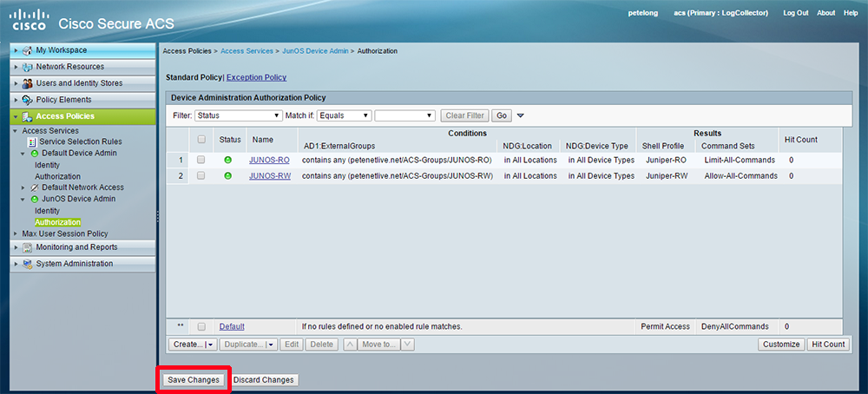The image size is (868, 394).
Task: Open the System Administration menu
Action: point(83,264)
